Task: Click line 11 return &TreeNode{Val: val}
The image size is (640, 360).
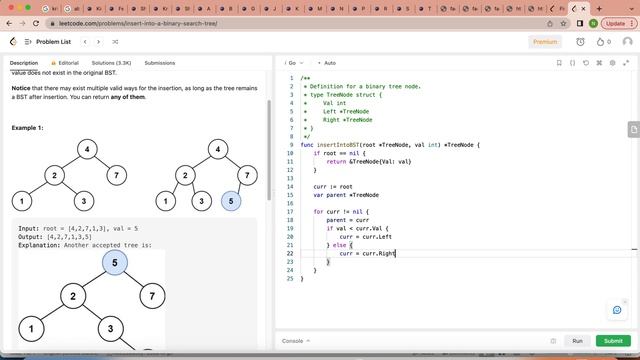Action: coord(369,162)
